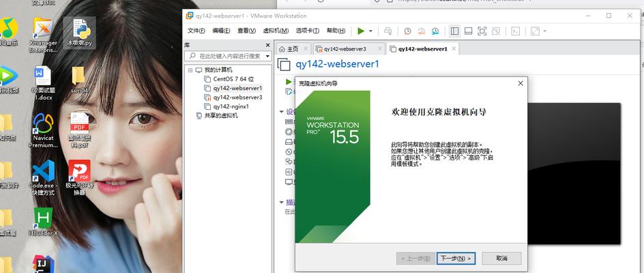Click the green power-on play toolbar icon
Image resolution: width=644 pixels, height=273 pixels.
tap(361, 31)
